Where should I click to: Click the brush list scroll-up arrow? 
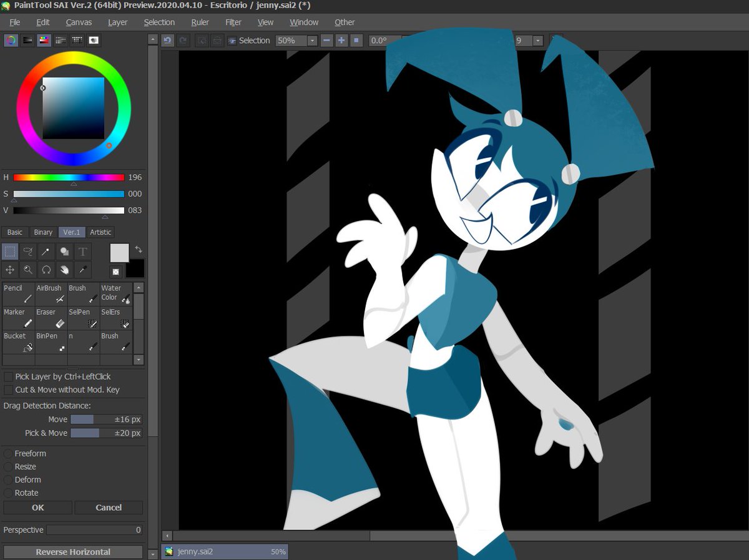coord(139,288)
